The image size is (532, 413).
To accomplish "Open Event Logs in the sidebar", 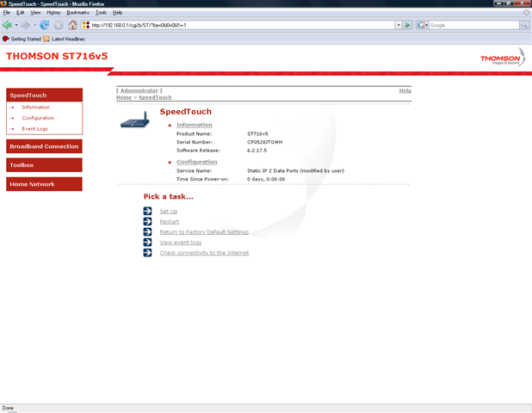I will [34, 129].
